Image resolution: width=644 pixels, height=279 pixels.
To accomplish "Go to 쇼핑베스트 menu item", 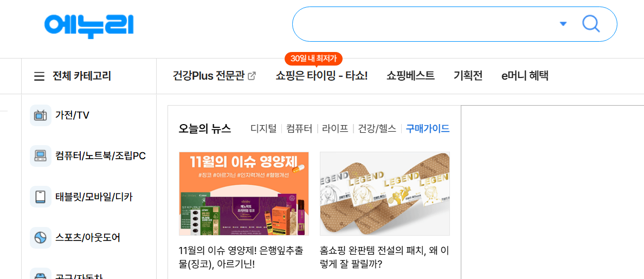I will click(x=411, y=76).
